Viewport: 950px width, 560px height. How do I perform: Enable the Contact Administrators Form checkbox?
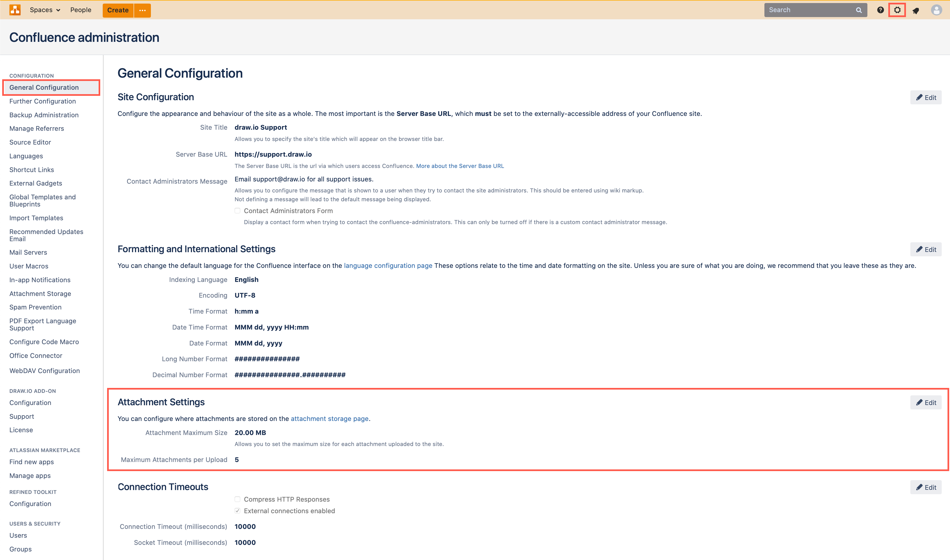pos(237,211)
